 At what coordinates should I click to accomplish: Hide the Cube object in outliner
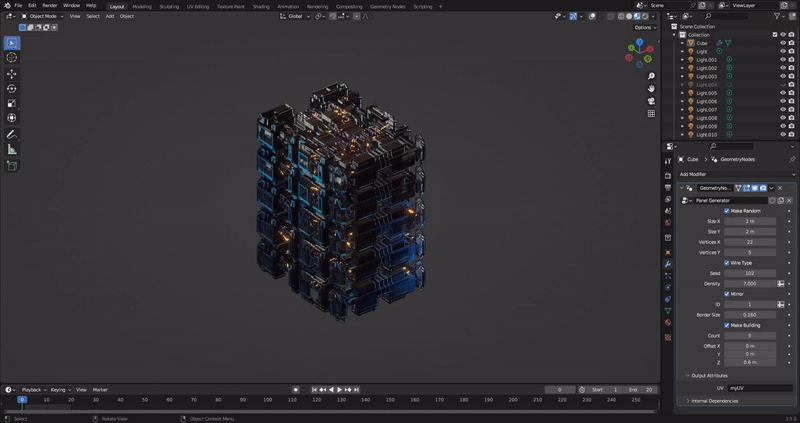pyautogui.click(x=783, y=43)
